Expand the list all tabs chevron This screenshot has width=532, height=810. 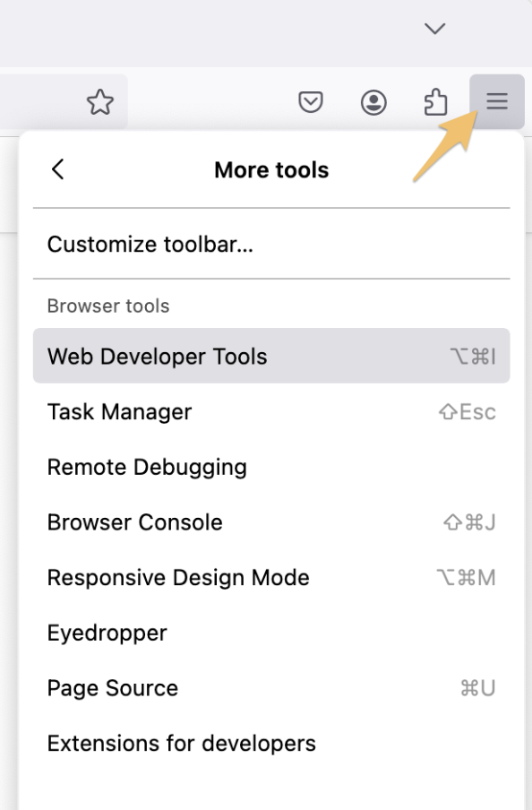pyautogui.click(x=435, y=28)
